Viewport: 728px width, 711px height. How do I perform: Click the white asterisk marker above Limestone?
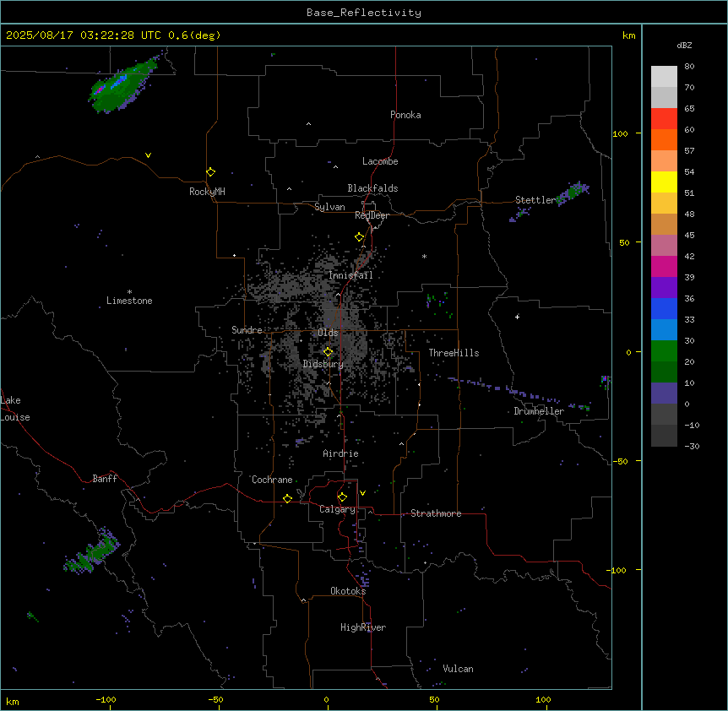pyautogui.click(x=129, y=292)
